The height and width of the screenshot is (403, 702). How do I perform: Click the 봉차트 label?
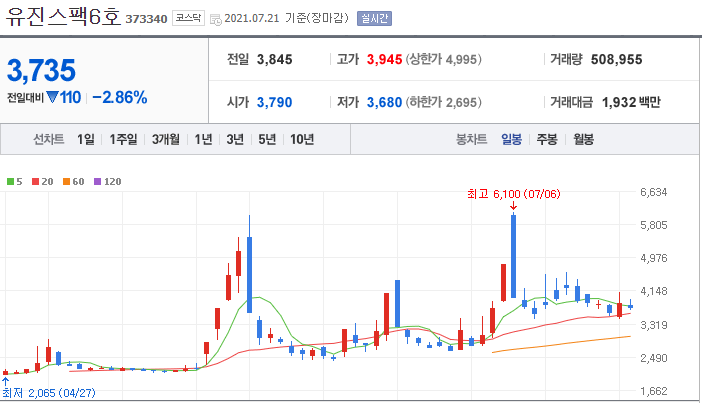coord(471,139)
